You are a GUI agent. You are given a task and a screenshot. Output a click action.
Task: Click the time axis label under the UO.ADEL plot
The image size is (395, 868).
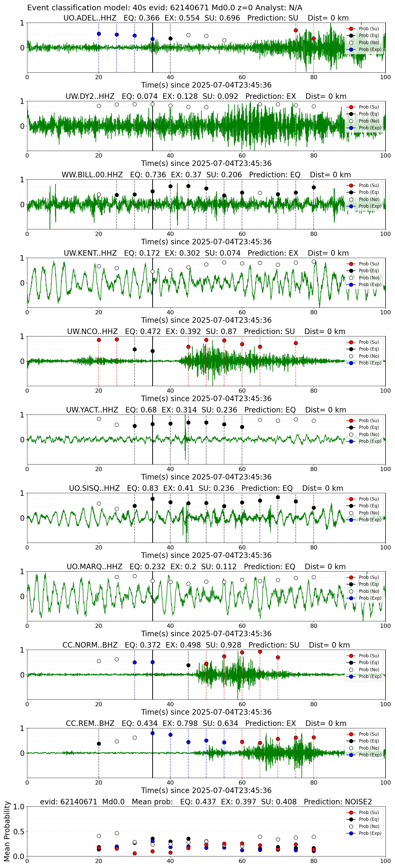(x=206, y=85)
